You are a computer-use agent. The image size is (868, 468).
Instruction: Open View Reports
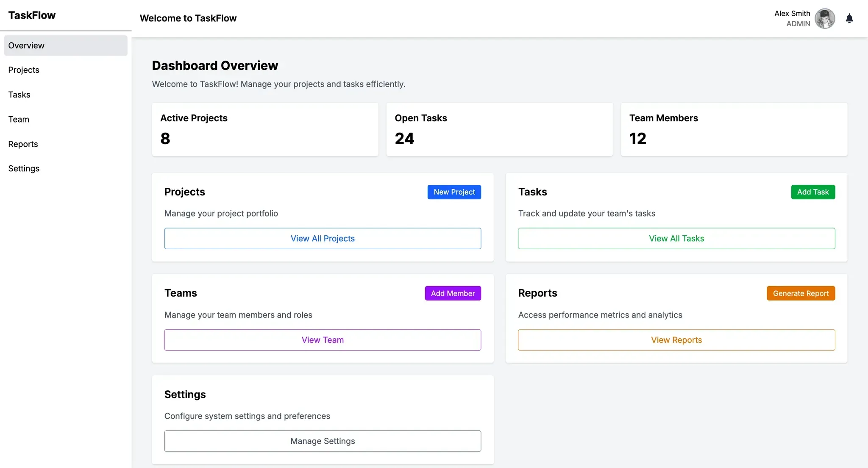coord(676,340)
